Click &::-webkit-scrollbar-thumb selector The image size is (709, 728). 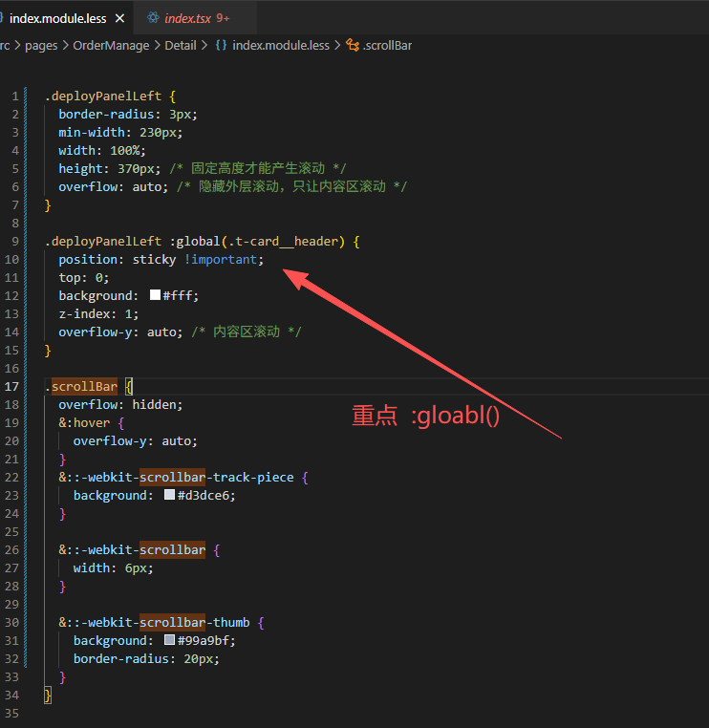pyautogui.click(x=154, y=622)
